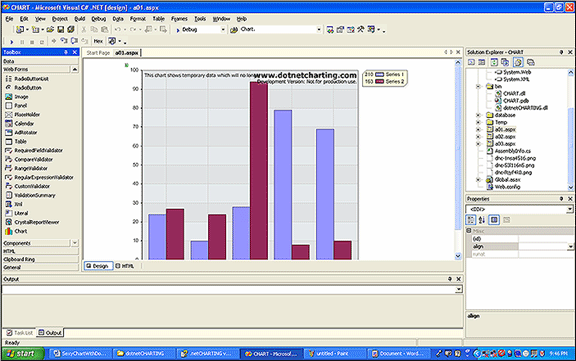Expand the database folder node
The image size is (576, 361).
[x=478, y=115]
